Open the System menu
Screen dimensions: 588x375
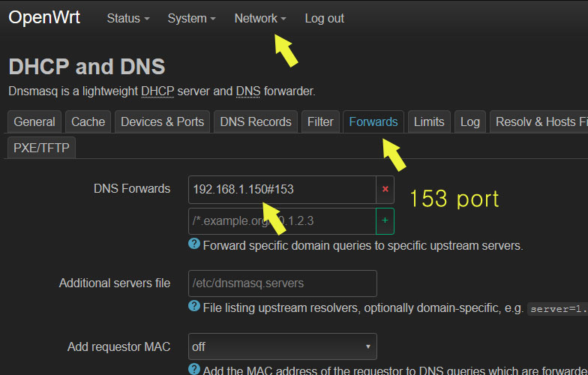click(x=191, y=18)
